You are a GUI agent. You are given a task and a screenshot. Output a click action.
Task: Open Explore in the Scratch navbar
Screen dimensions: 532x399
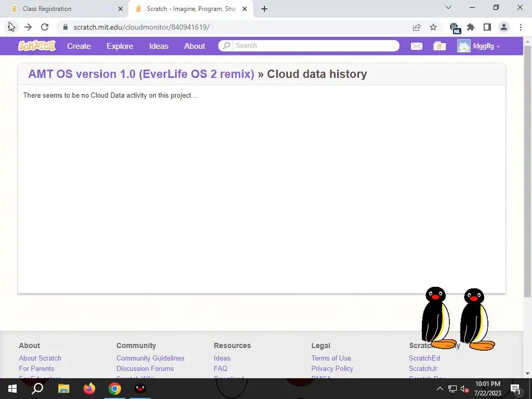[120, 46]
